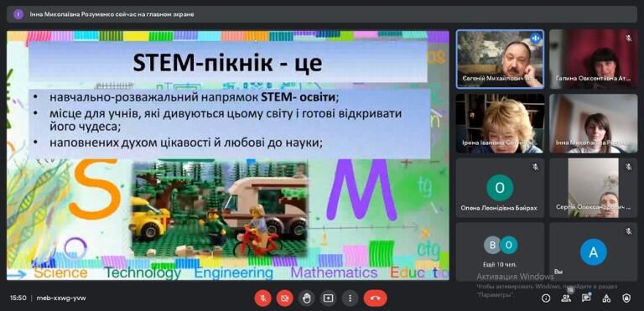Open the three-dot more options menu
644x311 pixels.
click(350, 298)
